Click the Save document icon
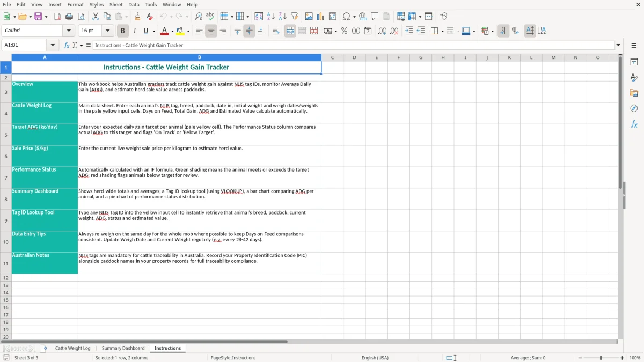The image size is (644, 362). pyautogui.click(x=38, y=17)
